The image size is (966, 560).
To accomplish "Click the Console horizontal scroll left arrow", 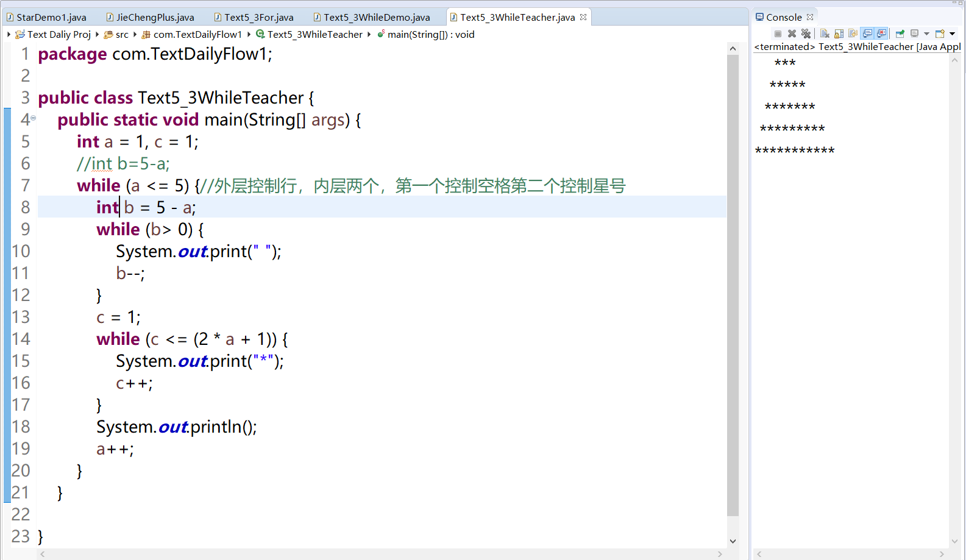I will point(759,554).
